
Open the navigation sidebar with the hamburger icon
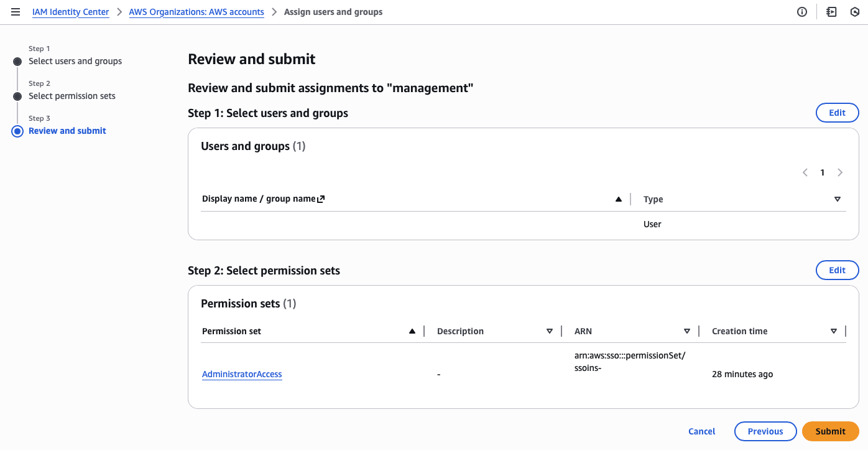(x=16, y=11)
